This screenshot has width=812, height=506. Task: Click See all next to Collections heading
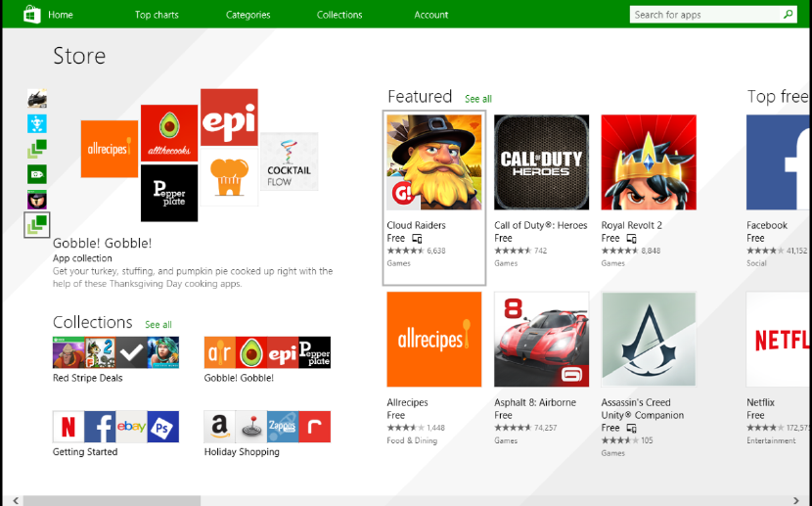tap(158, 324)
